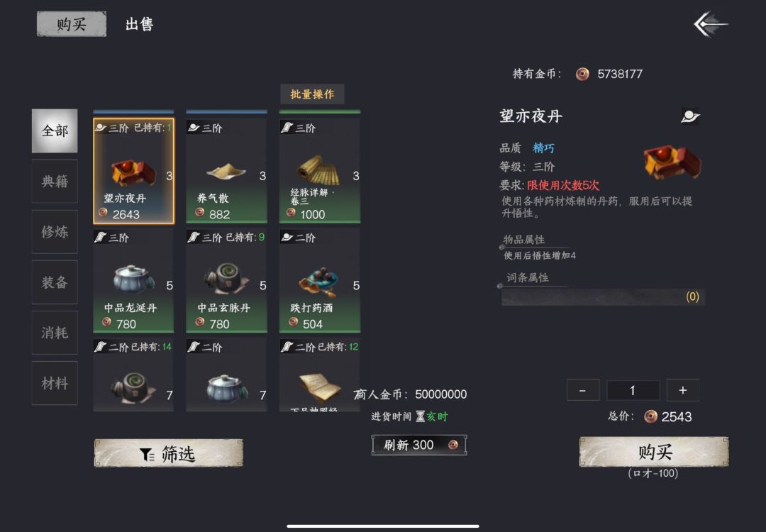The width and height of the screenshot is (766, 532).
Task: Click the back arrow icon
Action: point(711,24)
